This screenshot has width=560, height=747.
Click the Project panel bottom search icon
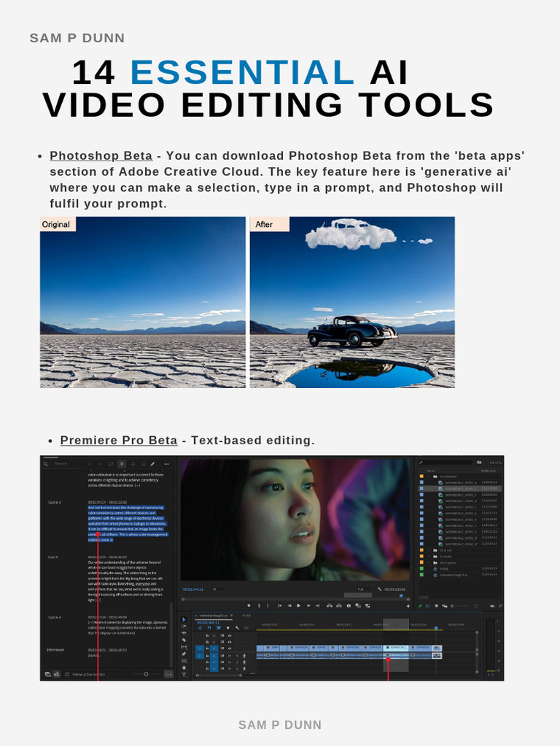(x=500, y=605)
